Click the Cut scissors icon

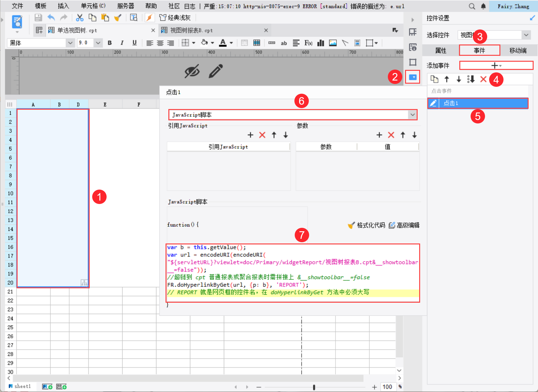tap(80, 18)
